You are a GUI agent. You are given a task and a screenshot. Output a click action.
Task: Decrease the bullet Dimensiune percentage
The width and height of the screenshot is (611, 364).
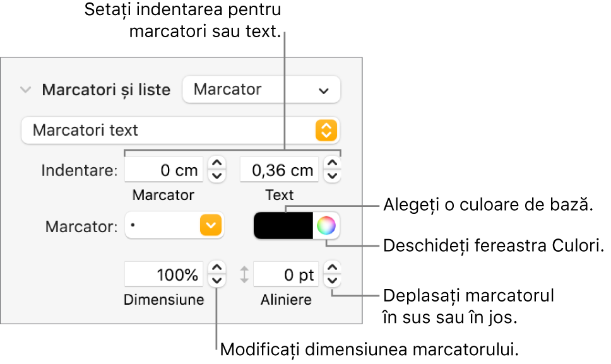click(x=217, y=279)
